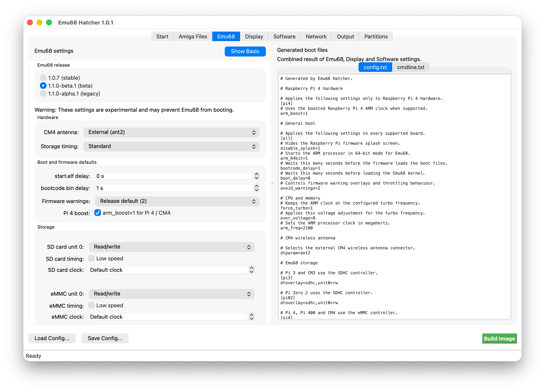Click the Show Basic button
Image resolution: width=545 pixels, height=392 pixels.
[x=245, y=51]
